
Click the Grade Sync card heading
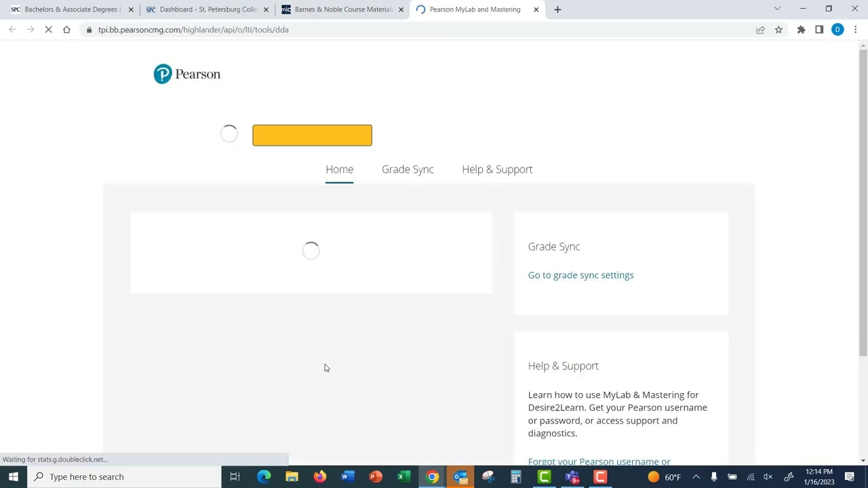[x=554, y=247]
